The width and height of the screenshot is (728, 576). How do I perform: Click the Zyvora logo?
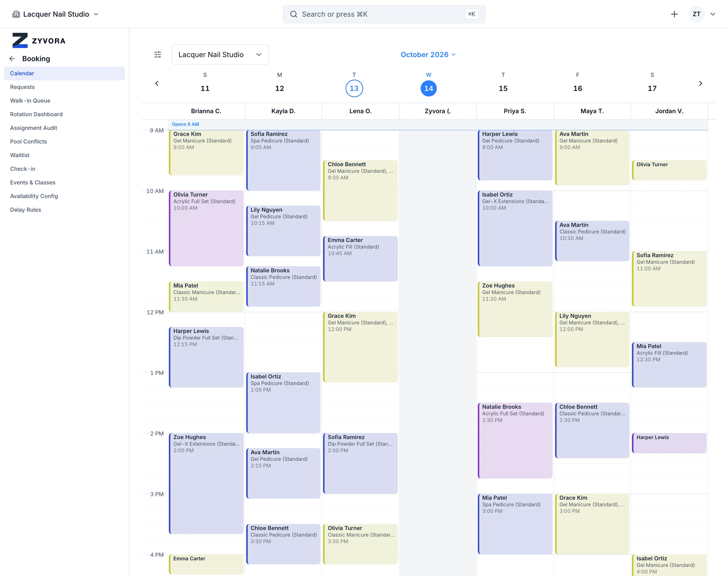(39, 40)
